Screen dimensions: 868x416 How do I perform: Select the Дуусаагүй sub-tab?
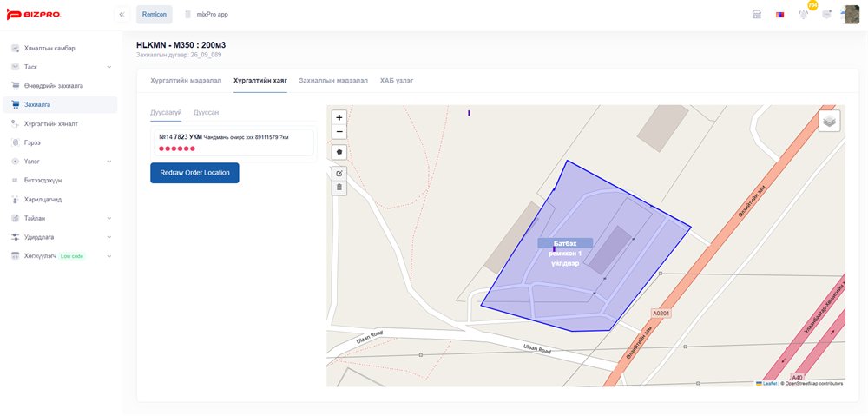point(166,112)
